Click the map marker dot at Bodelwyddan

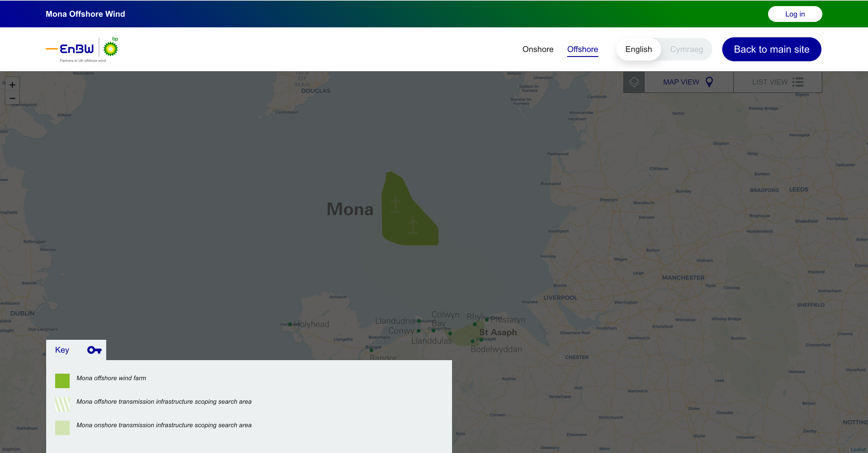click(472, 341)
